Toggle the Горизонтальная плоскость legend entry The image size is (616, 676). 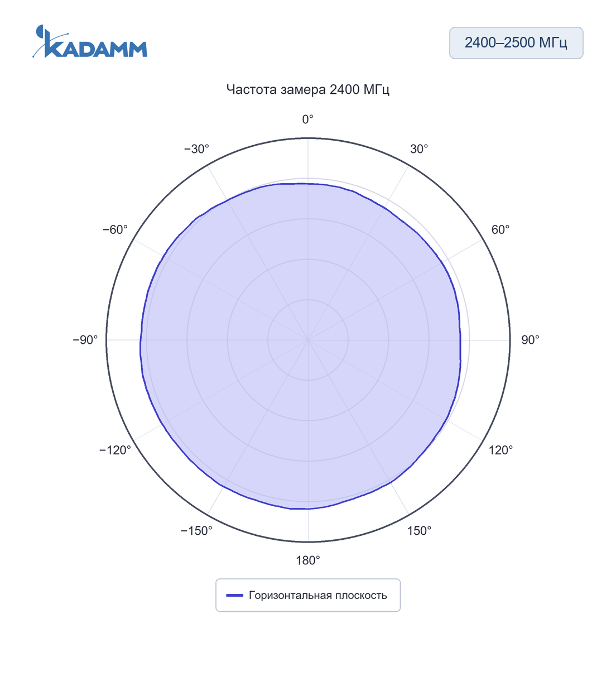point(308,595)
